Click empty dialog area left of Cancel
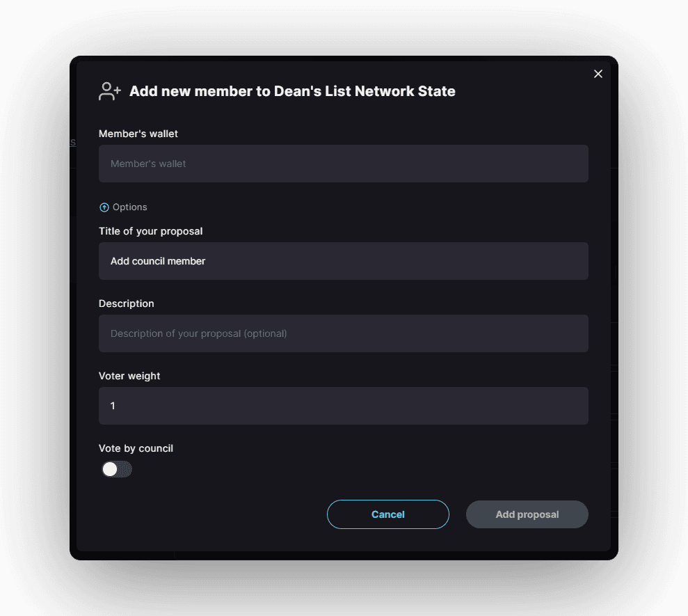Viewport: 688px width, 616px height. [x=209, y=514]
